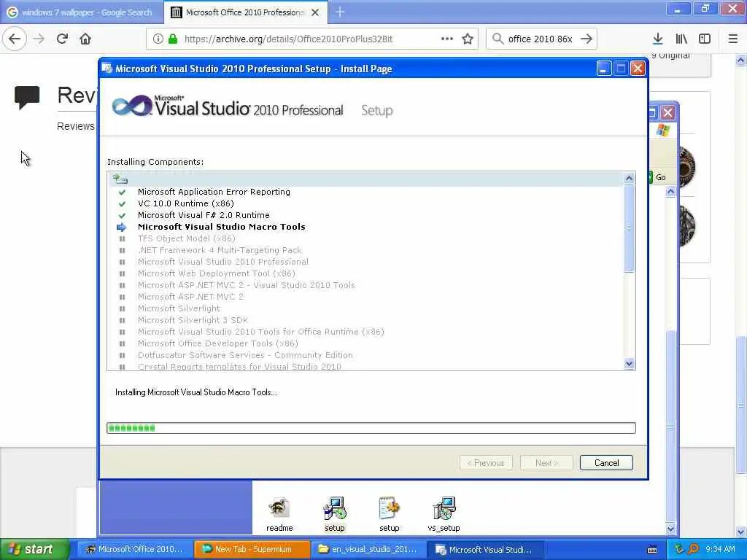Open a new browser tab

340,12
